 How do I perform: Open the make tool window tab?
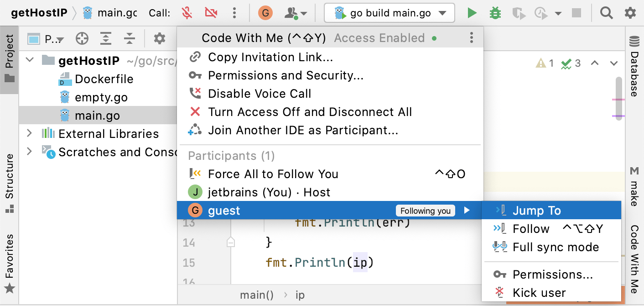[x=634, y=186]
